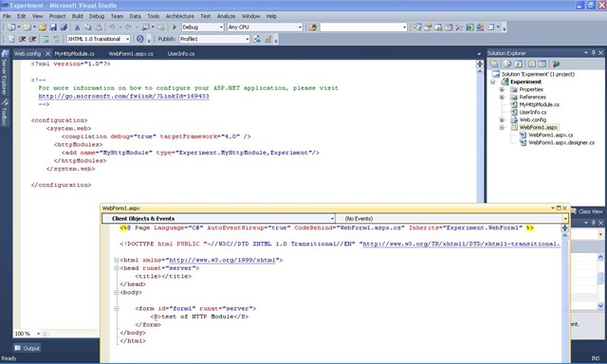Close the Web.config tab
Image resolution: width=607 pixels, height=364 pixels.
48,54
